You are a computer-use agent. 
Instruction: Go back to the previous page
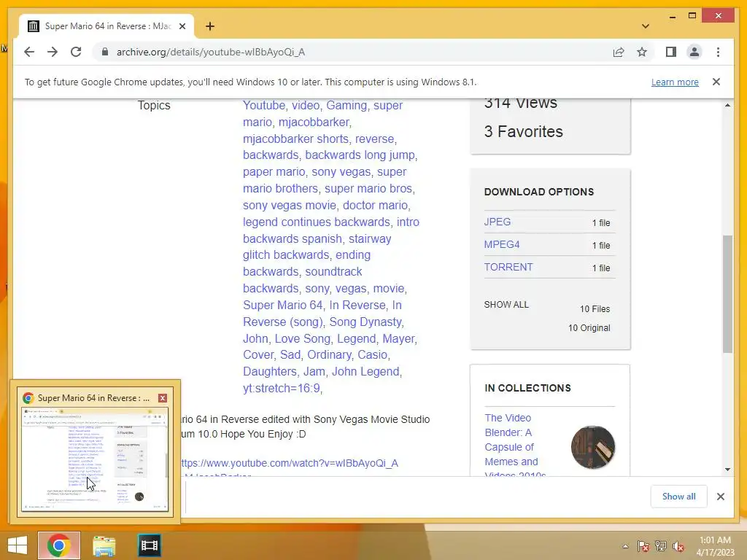[x=29, y=52]
